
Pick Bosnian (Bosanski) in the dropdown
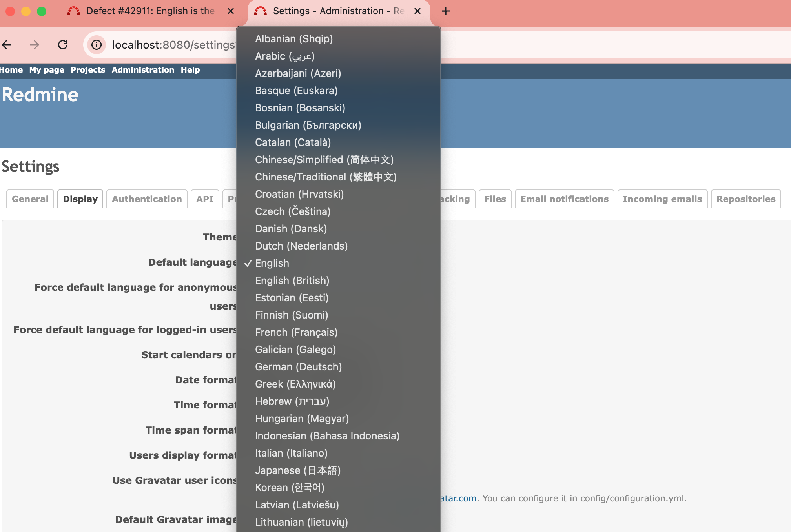coord(339,108)
